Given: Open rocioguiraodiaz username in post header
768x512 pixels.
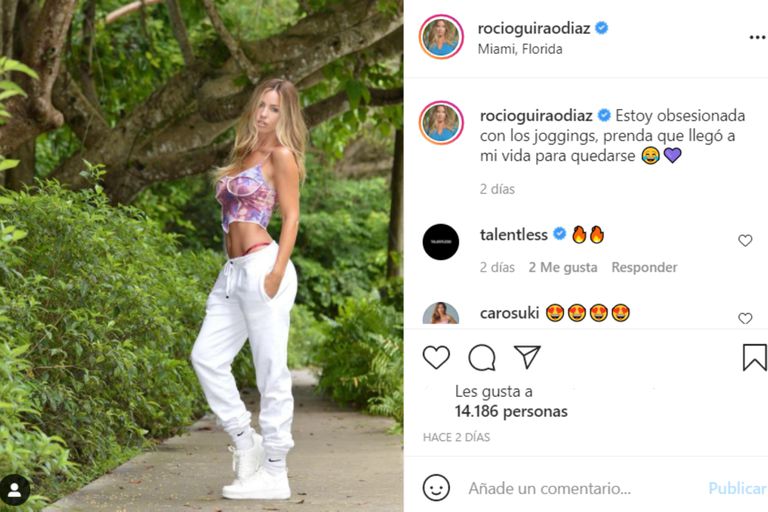Looking at the screenshot, I should (x=534, y=28).
